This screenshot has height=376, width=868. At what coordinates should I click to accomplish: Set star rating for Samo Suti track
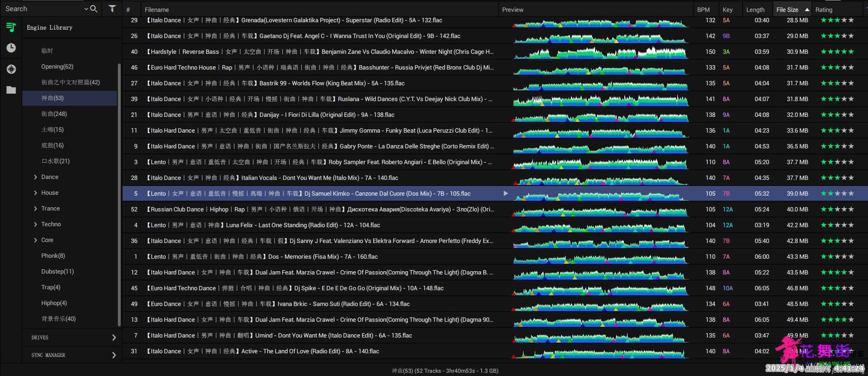[x=837, y=304]
